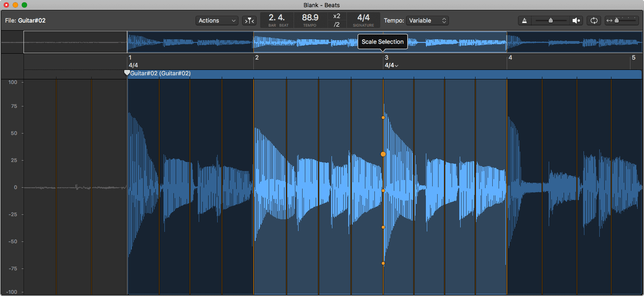This screenshot has height=296, width=644.
Task: Click the /2 halve tempo button
Action: [336, 25]
